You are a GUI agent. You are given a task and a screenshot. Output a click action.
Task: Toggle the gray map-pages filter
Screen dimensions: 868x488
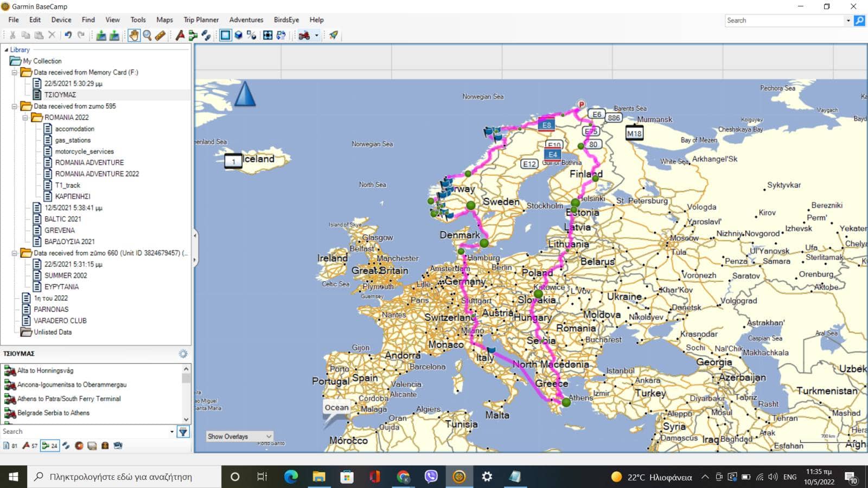[x=92, y=446]
